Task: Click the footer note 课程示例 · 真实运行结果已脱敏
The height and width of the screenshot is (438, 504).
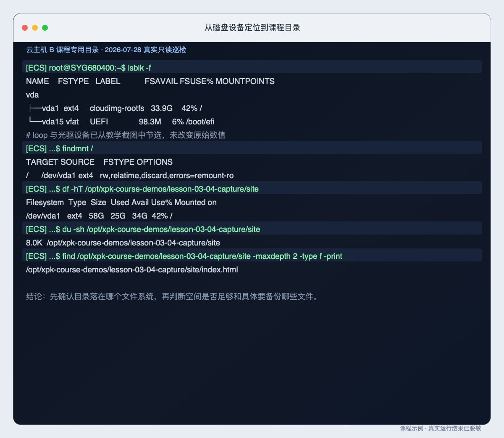Action: click(441, 428)
